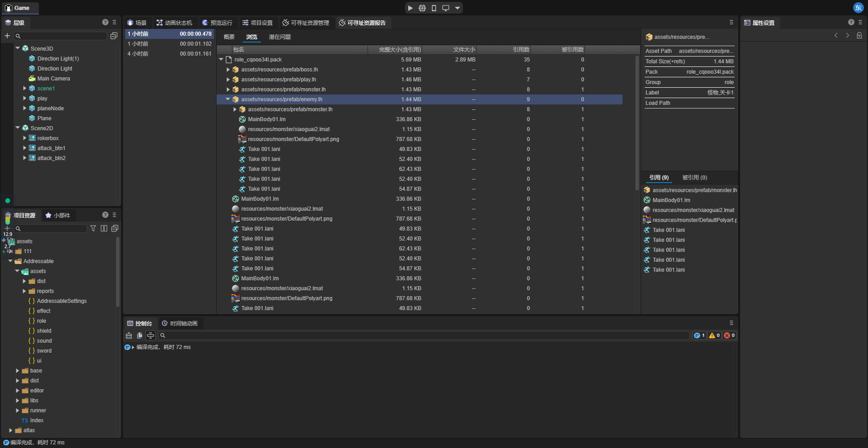Viewport: 868px width, 448px height.
Task: Open the preview options dropdown arrow
Action: click(458, 8)
